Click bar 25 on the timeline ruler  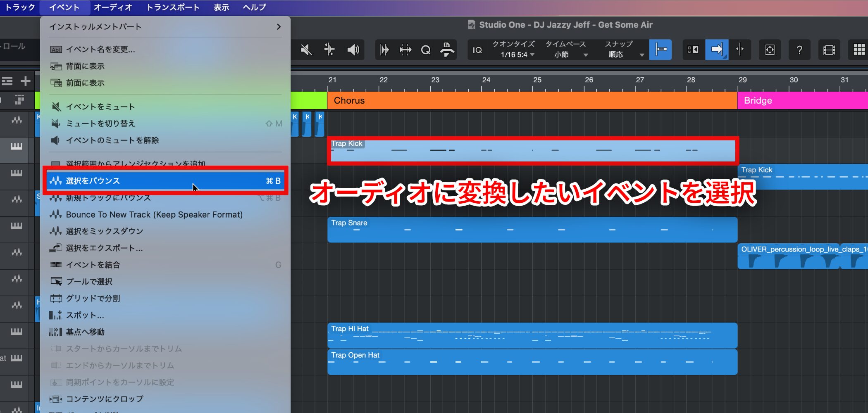[x=537, y=80]
